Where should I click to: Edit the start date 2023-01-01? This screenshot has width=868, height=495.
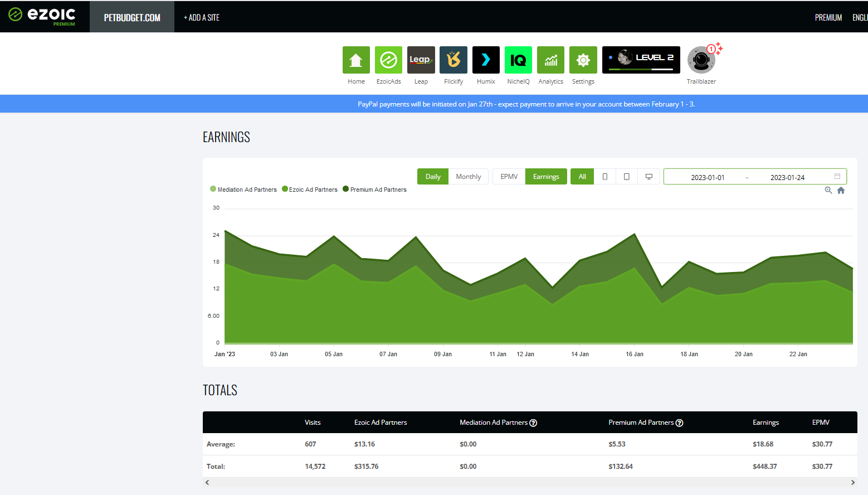[x=708, y=177]
